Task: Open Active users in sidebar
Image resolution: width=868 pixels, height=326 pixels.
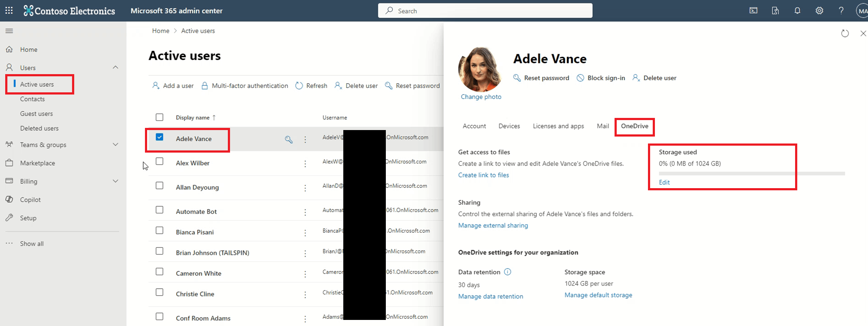Action: (37, 84)
